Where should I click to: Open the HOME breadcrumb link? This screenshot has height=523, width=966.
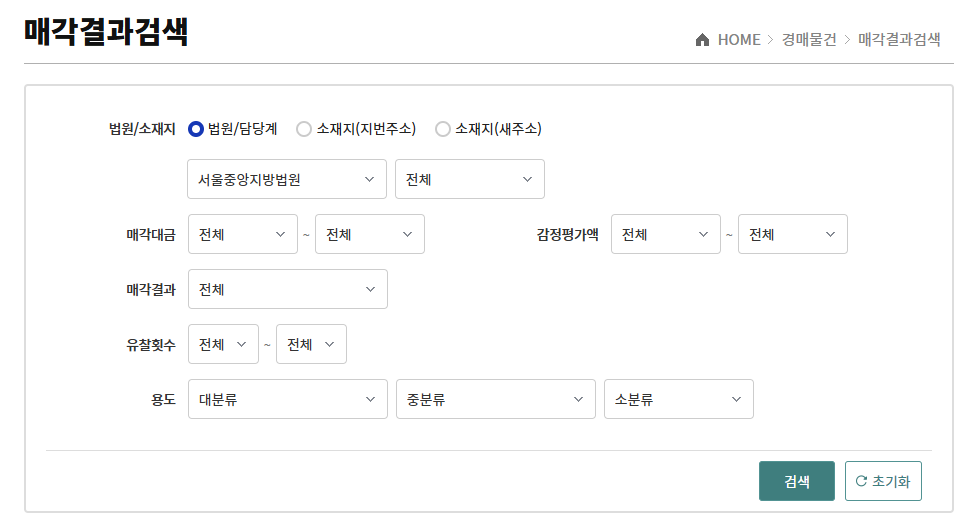coord(739,40)
